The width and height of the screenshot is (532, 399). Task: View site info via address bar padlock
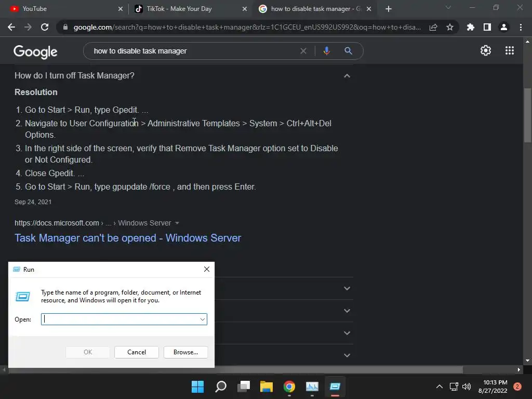pos(65,27)
